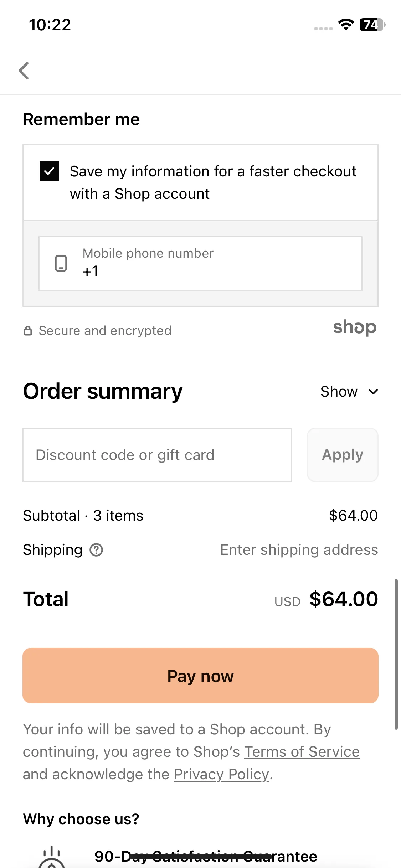Click the Apply discount button
Image resolution: width=401 pixels, height=868 pixels.
(x=343, y=455)
